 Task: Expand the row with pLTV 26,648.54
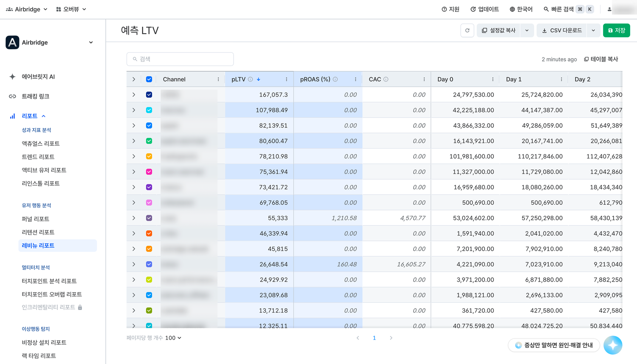pyautogui.click(x=134, y=264)
